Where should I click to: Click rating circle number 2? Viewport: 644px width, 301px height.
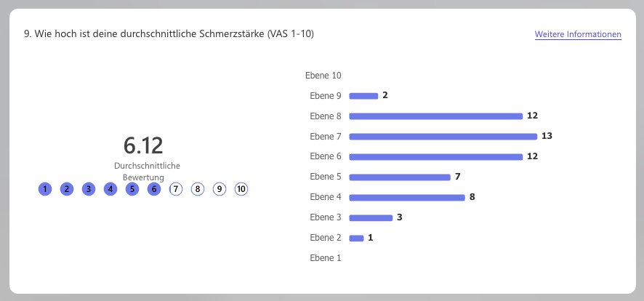(x=67, y=189)
